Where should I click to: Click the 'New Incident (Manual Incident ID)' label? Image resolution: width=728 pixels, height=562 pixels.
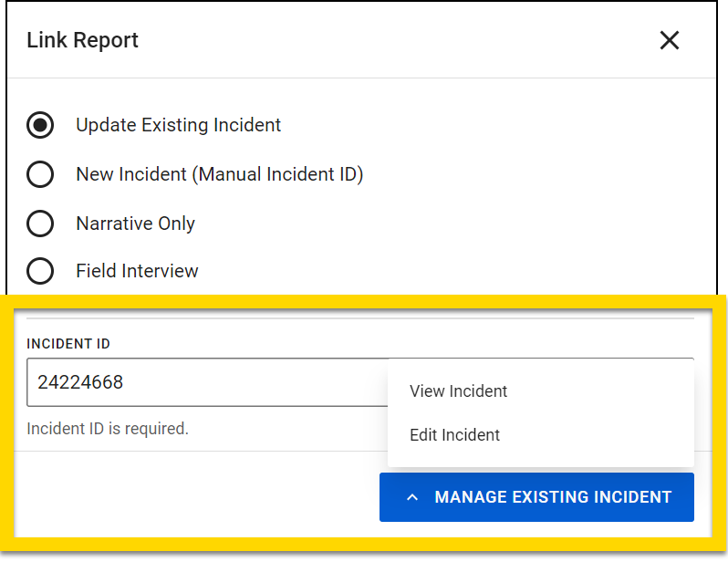click(x=219, y=174)
